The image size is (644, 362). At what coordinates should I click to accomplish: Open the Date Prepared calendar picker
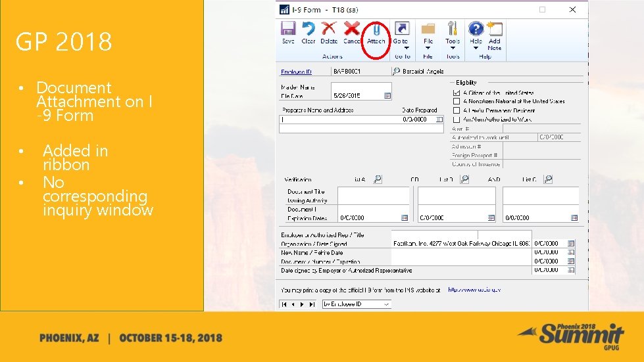[439, 120]
